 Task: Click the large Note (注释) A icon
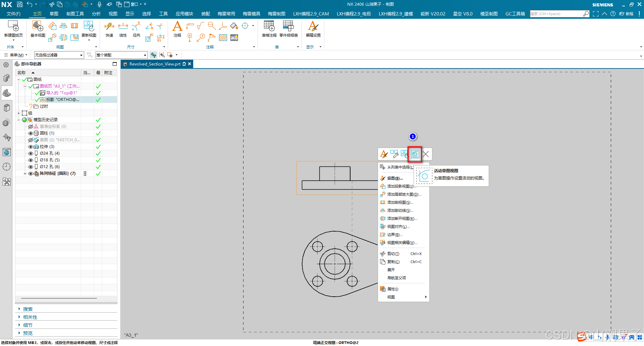[177, 26]
